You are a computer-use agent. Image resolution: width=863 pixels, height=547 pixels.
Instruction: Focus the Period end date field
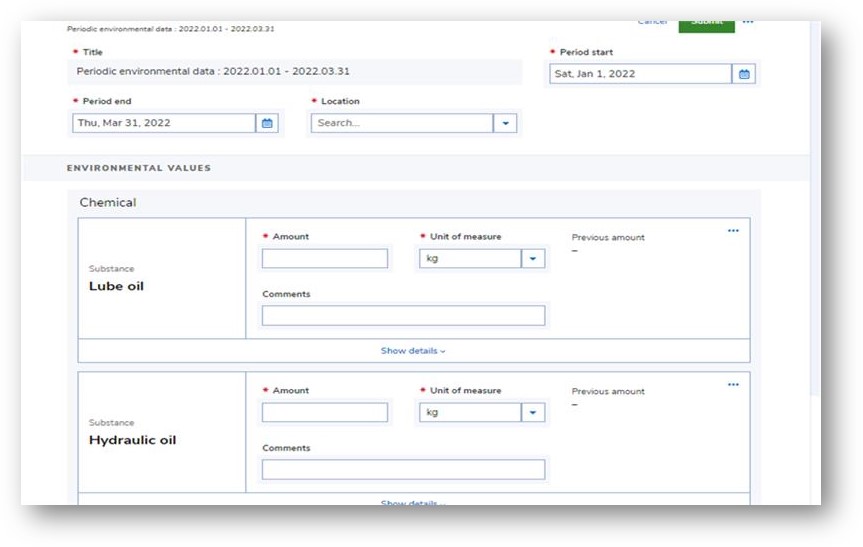164,123
